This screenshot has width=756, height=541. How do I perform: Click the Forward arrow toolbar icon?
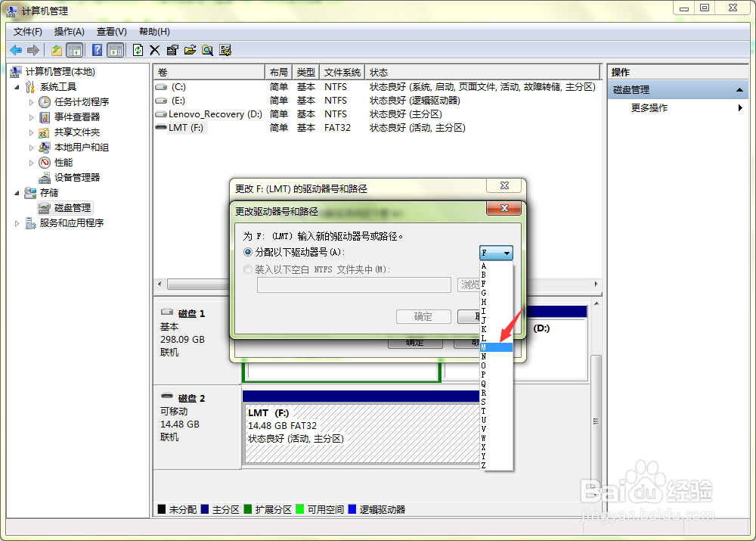33,50
